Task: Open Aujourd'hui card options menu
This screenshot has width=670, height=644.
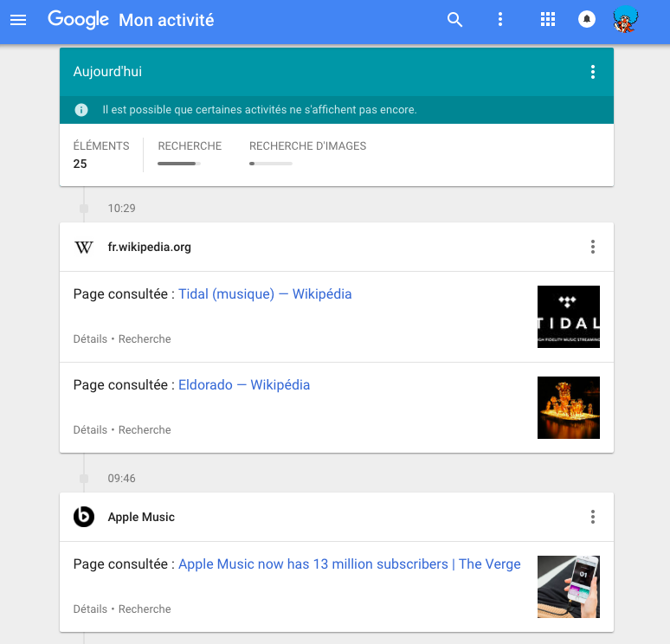Action: (x=593, y=72)
